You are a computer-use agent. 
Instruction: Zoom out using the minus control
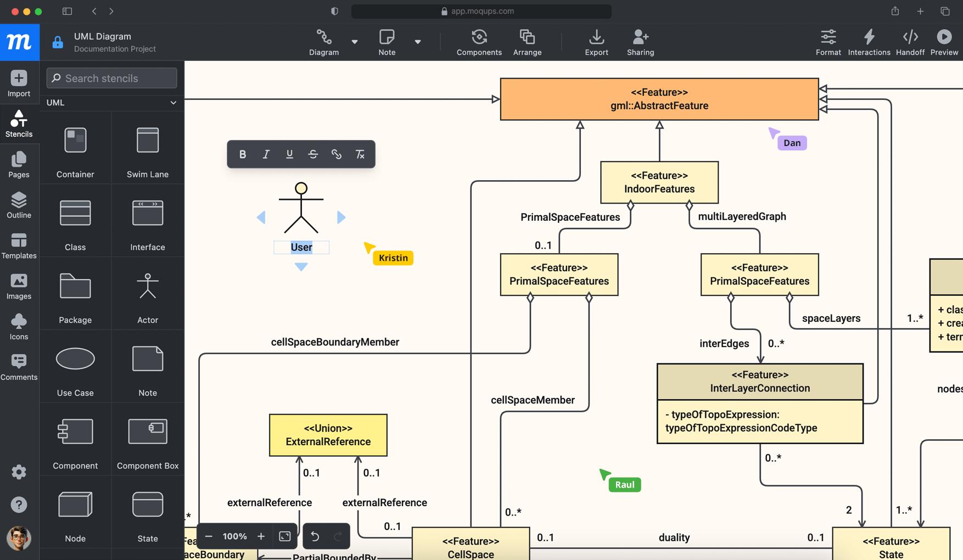coord(209,536)
